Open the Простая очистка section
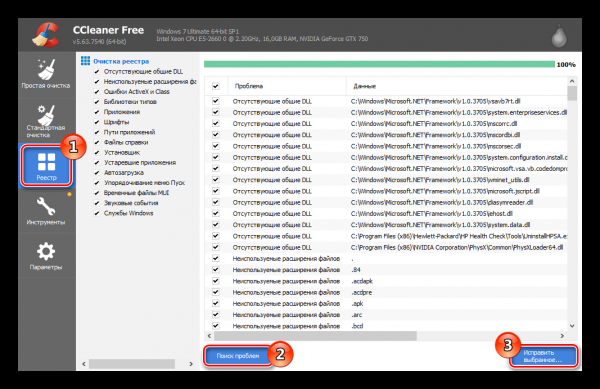 point(46,74)
